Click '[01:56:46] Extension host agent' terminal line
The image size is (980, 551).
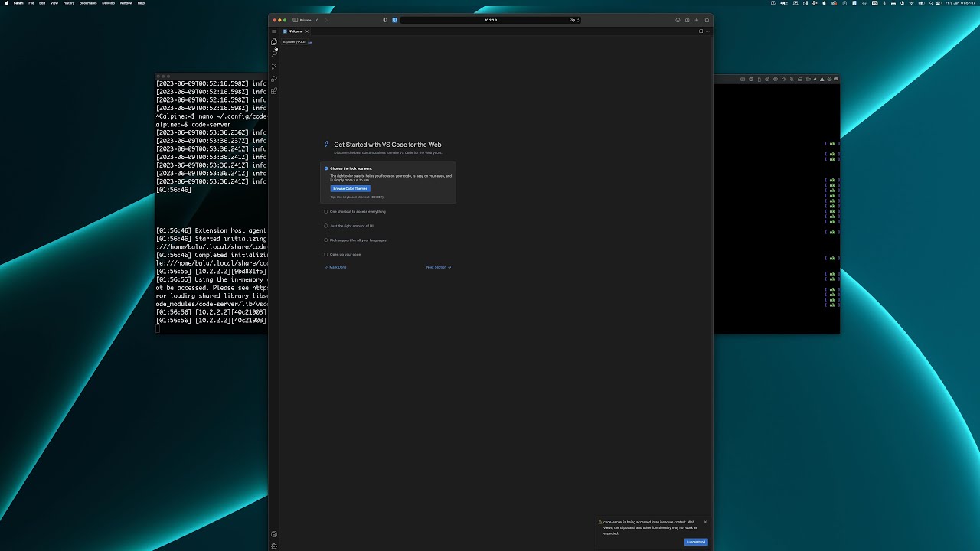211,230
